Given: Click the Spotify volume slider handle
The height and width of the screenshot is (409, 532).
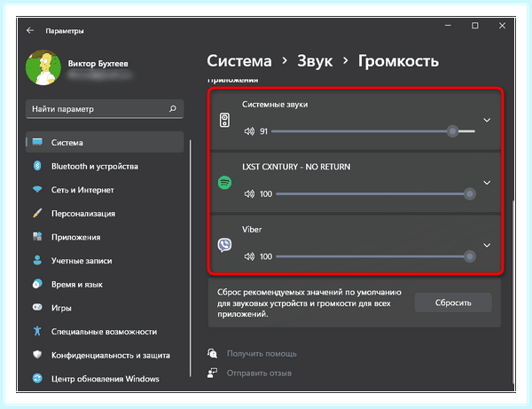Looking at the screenshot, I should [x=470, y=193].
